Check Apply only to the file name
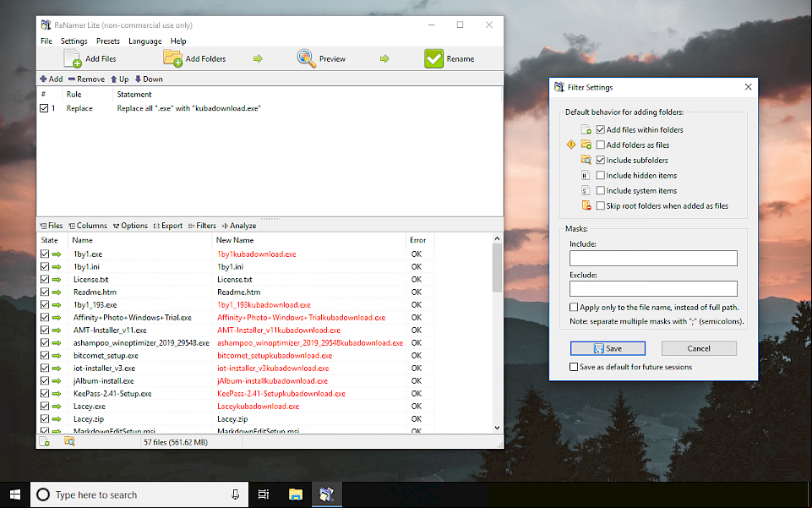 (574, 307)
